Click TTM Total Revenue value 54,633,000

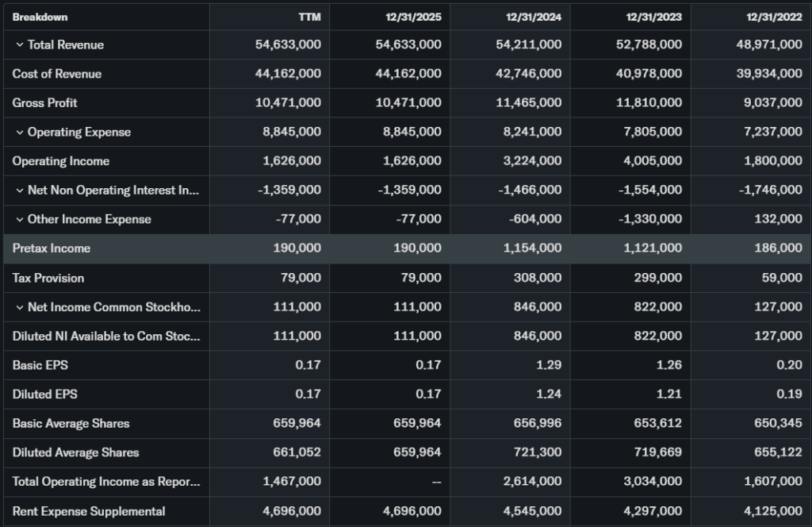pos(288,45)
